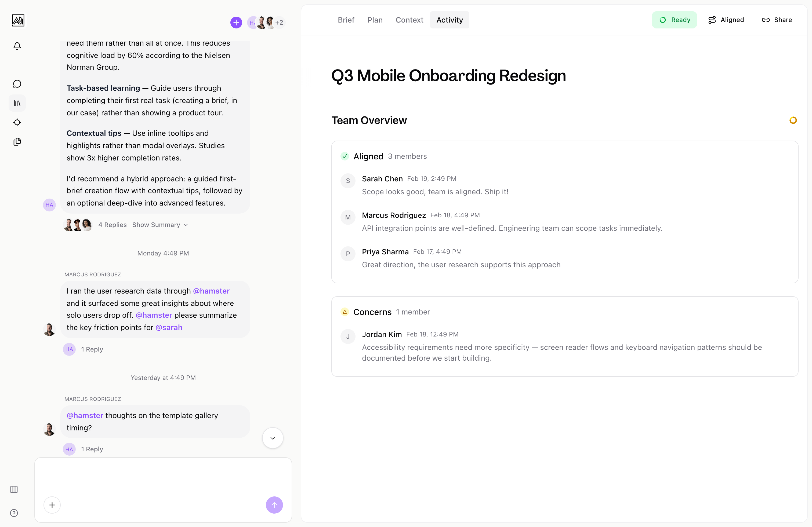Click the crosshair target sidebar icon
812x527 pixels.
17,122
